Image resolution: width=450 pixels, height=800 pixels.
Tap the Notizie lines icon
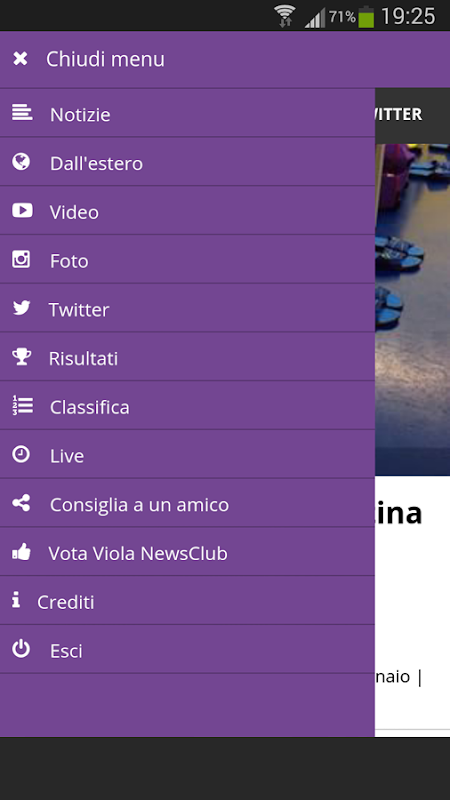pyautogui.click(x=22, y=112)
